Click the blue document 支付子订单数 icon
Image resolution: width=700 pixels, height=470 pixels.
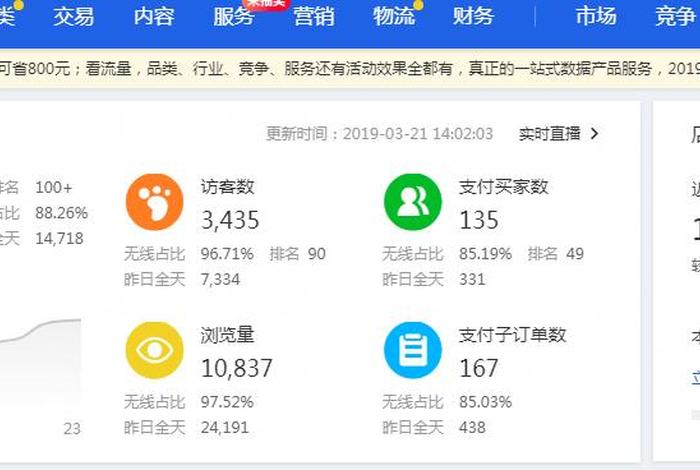[412, 350]
